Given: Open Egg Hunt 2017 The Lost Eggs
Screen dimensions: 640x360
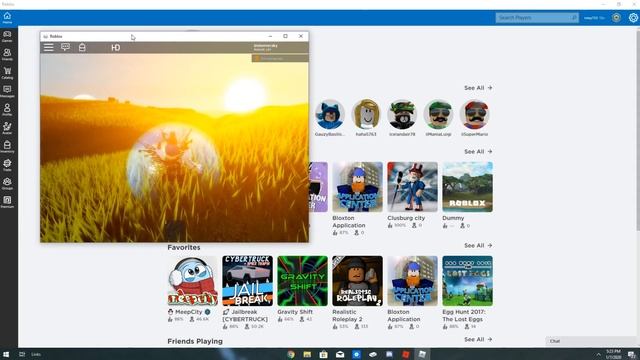Looking at the screenshot, I should click(467, 281).
